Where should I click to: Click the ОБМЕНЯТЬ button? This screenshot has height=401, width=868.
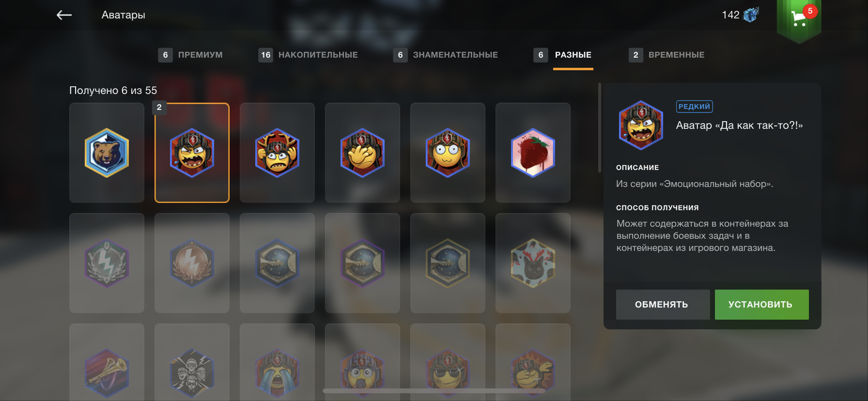tap(663, 305)
